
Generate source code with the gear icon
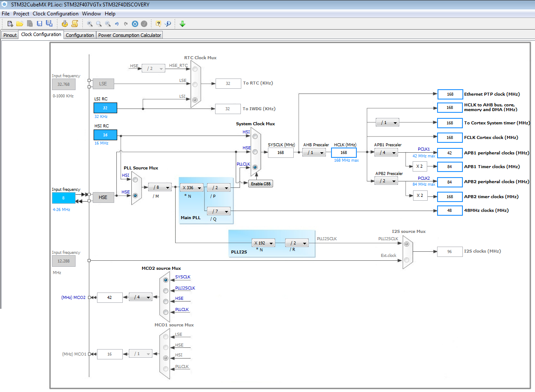[64, 24]
